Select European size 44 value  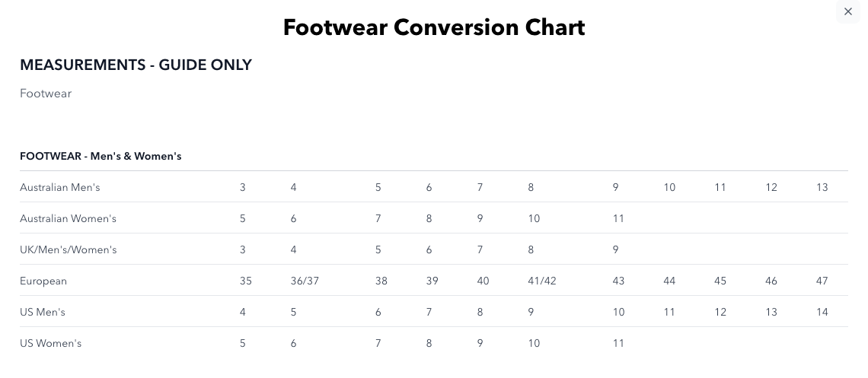coord(669,281)
